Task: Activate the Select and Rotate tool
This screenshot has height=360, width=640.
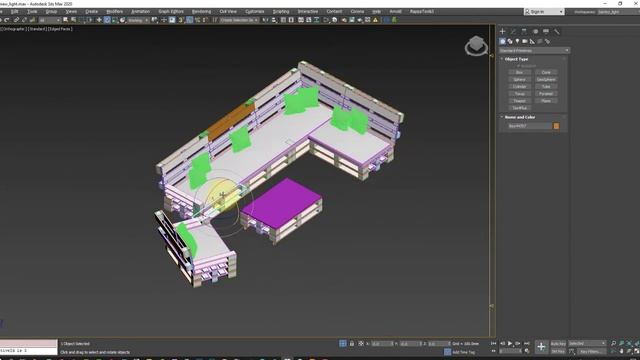Action: pos(107,20)
